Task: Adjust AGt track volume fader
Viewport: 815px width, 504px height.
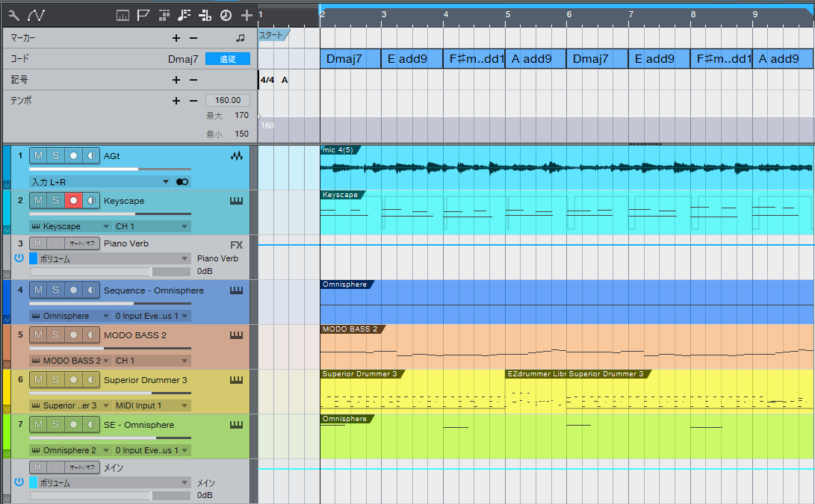Action: (111, 169)
